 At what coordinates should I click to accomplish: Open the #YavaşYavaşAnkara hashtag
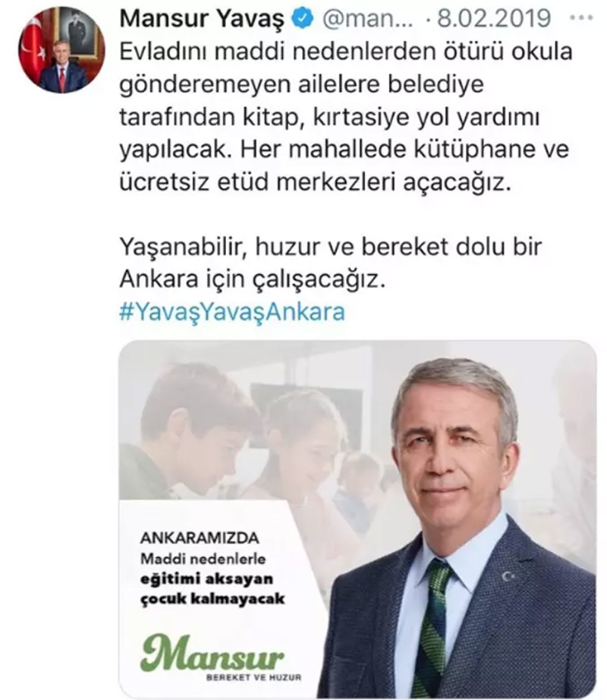click(232, 311)
